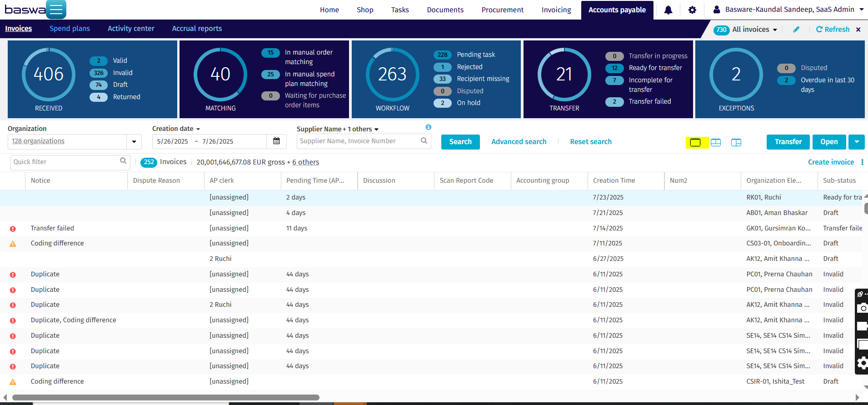Filter by Invalid 326 status
This screenshot has width=868, height=405.
(112, 73)
